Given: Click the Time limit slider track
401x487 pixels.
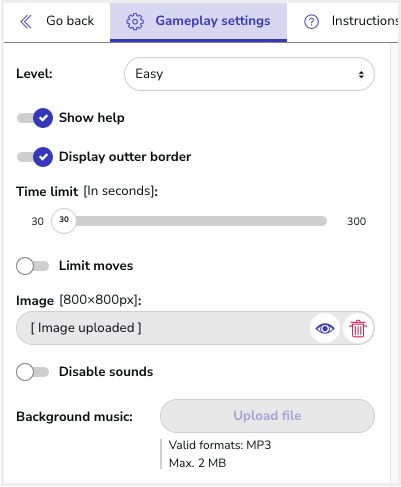Looking at the screenshot, I should (189, 221).
